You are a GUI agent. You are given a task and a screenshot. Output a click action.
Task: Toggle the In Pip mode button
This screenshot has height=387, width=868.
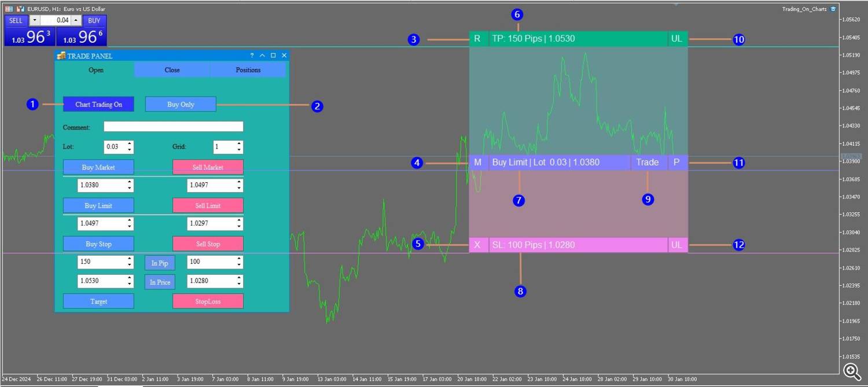pyautogui.click(x=160, y=263)
